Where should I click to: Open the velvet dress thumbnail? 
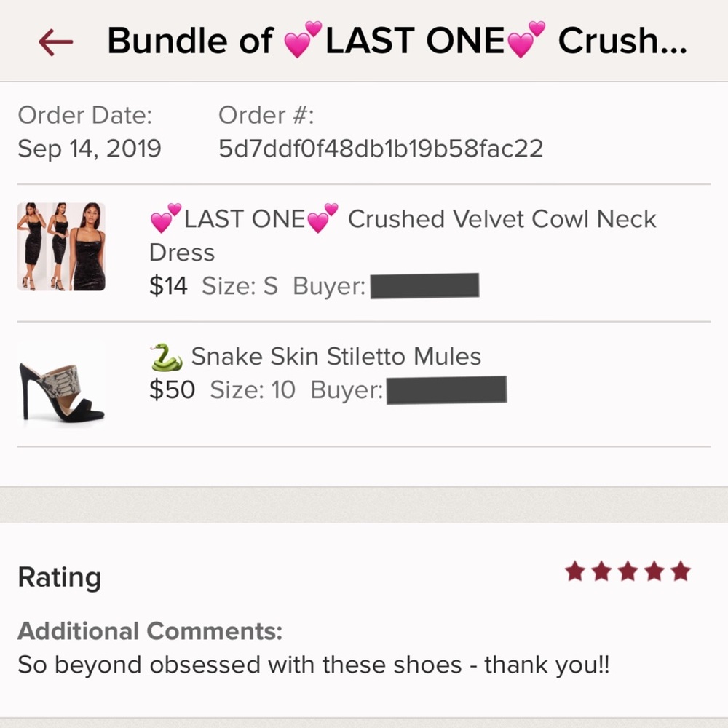click(61, 247)
